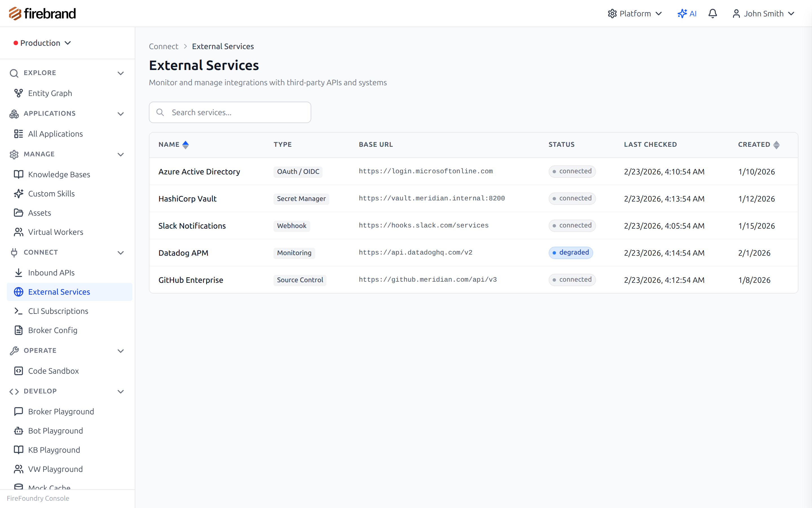Click the Code Sandbox icon
812x508 pixels.
18,371
